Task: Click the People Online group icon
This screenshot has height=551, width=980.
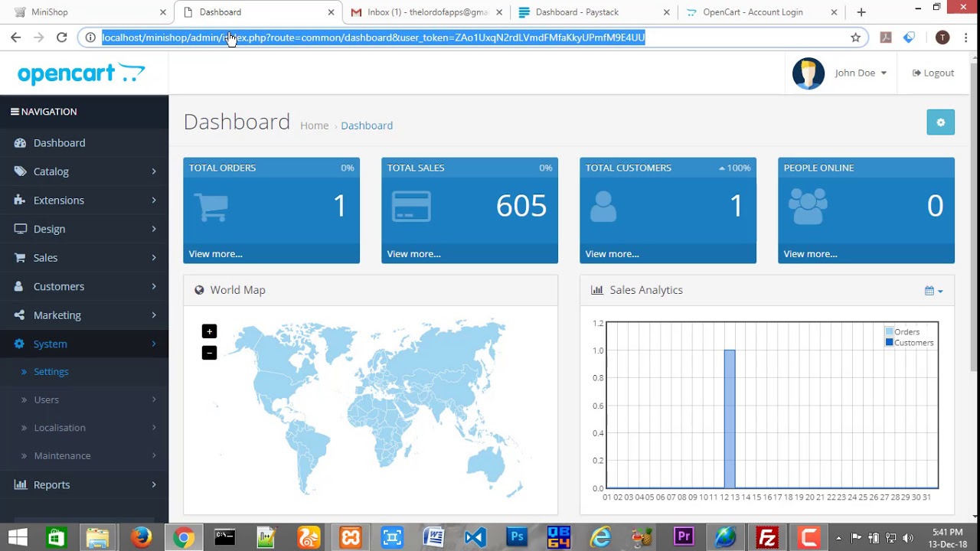Action: (808, 207)
